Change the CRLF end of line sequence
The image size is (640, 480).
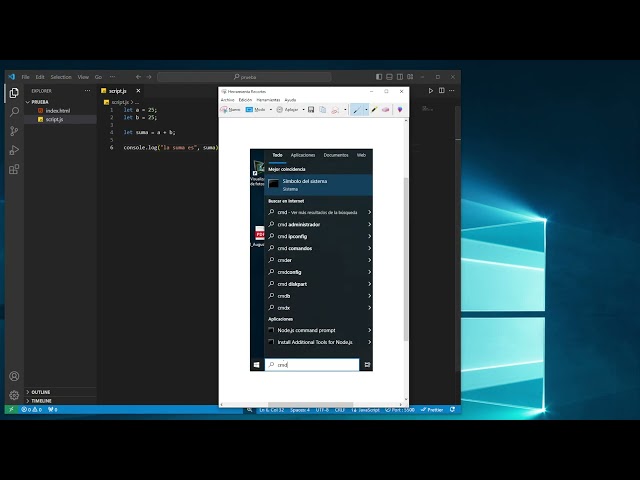[x=340, y=410]
